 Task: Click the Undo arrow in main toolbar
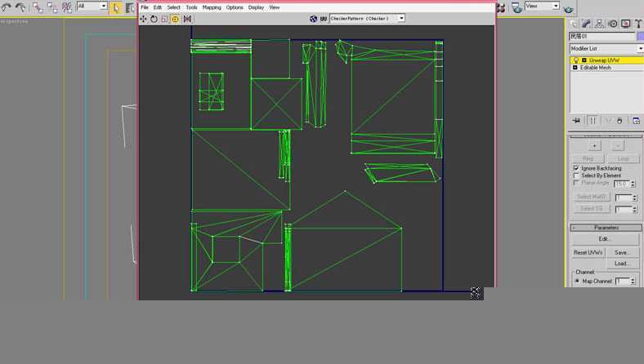[x=6, y=7]
